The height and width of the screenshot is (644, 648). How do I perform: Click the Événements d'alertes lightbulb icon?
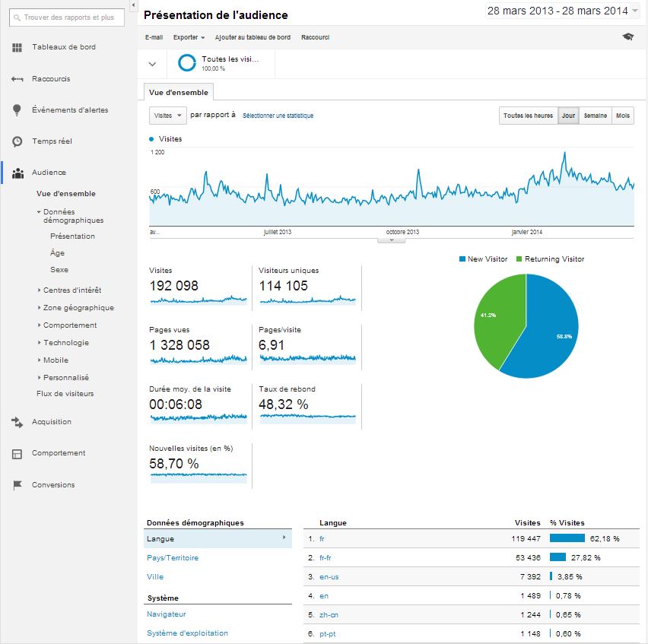(x=17, y=110)
